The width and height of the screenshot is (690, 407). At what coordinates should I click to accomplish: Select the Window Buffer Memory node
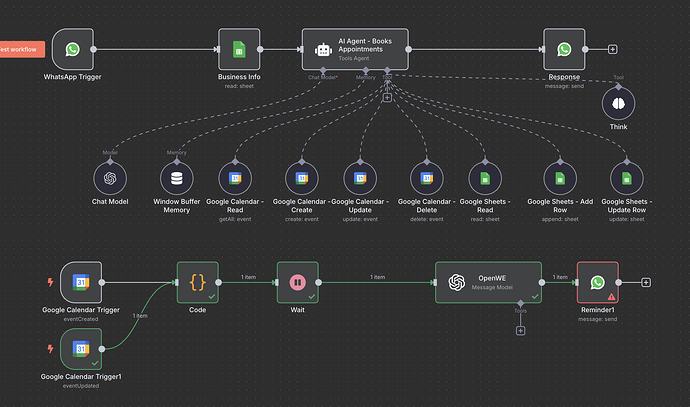click(x=176, y=178)
